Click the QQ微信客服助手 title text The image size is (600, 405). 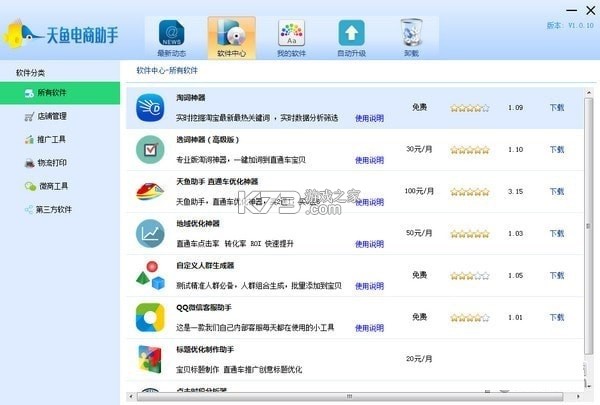[204, 307]
